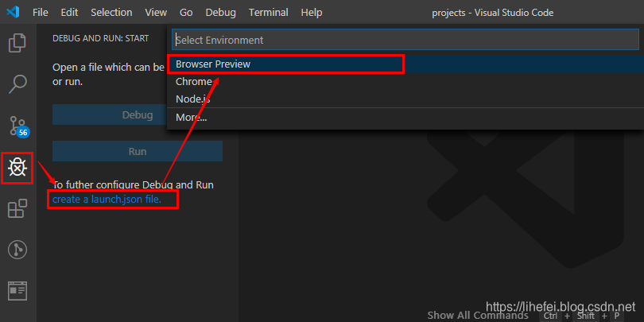This screenshot has width=644, height=322.
Task: Click the VS Code logo in title bar
Action: coord(13,12)
